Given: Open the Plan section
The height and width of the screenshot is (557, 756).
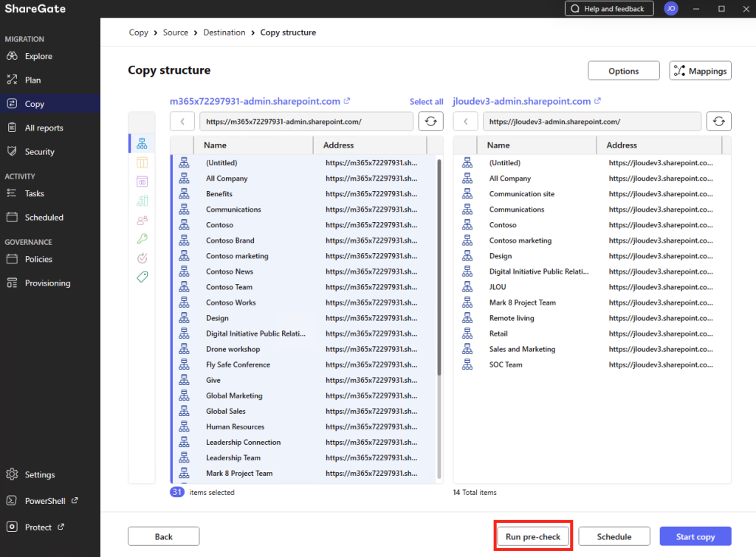Looking at the screenshot, I should tap(32, 80).
